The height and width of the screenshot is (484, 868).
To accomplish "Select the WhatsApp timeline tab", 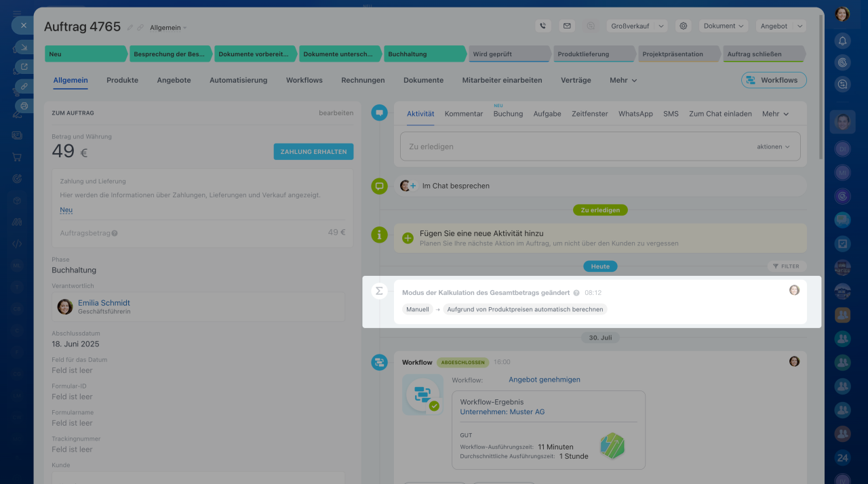I will (x=635, y=114).
